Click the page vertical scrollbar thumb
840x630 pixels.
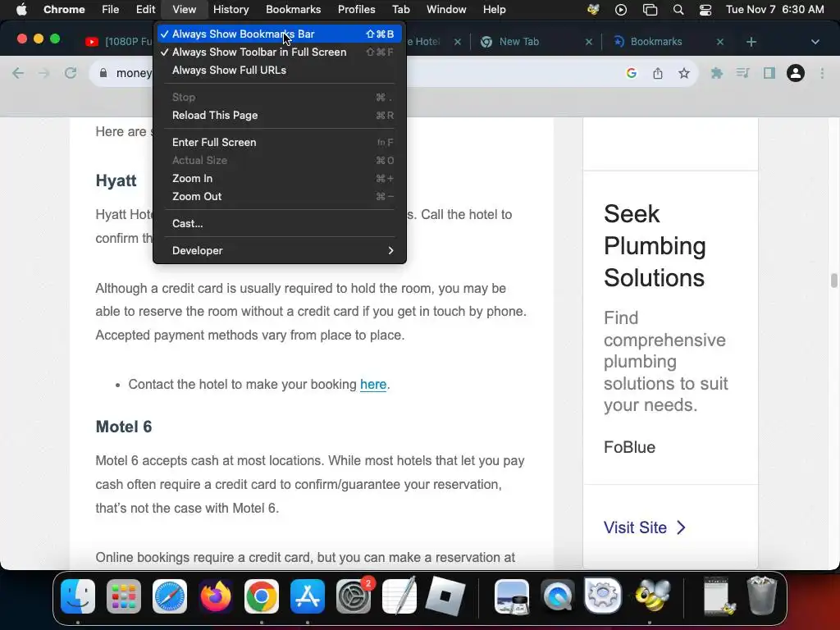click(x=833, y=281)
